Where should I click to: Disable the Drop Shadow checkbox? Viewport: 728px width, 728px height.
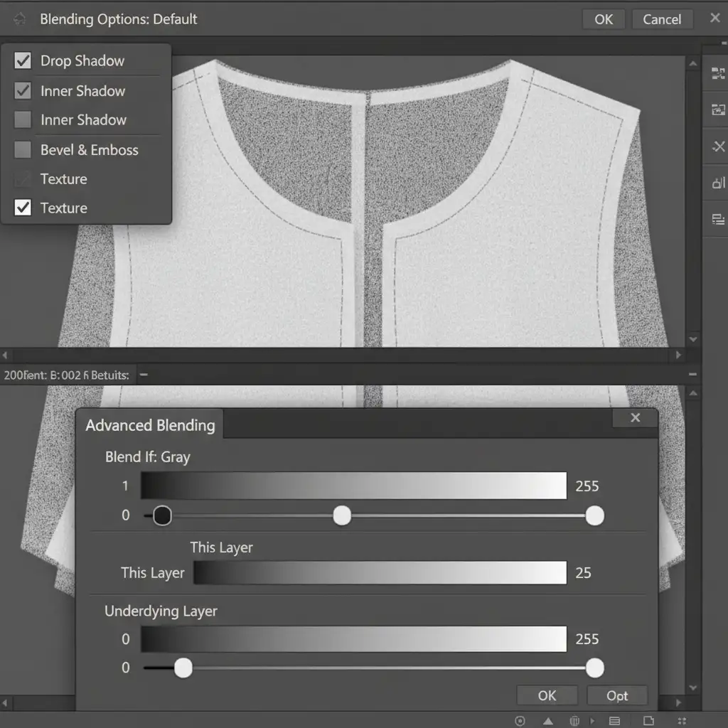click(x=23, y=61)
